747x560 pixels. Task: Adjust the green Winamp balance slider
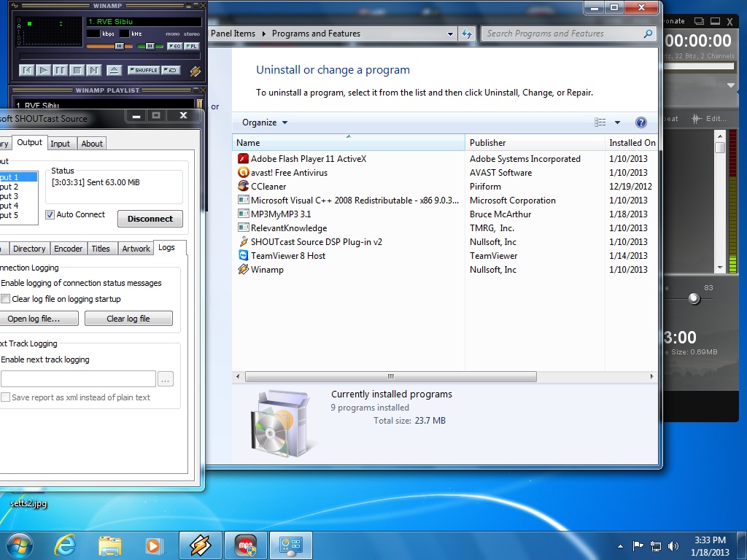(x=150, y=46)
